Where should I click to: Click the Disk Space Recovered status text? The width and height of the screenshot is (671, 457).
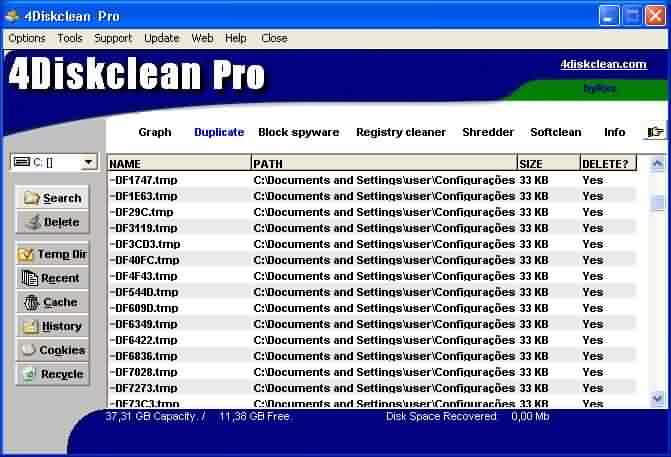click(441, 416)
